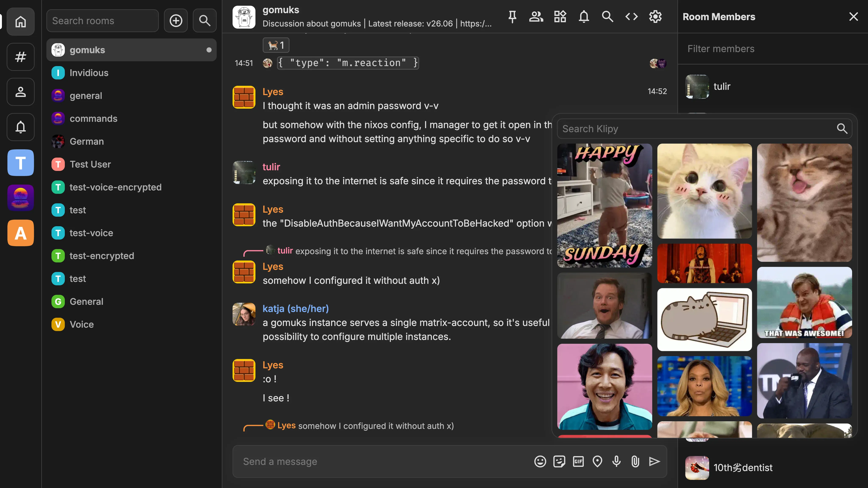868x488 pixels.
Task: Open the commands room
Action: pyautogui.click(x=131, y=119)
